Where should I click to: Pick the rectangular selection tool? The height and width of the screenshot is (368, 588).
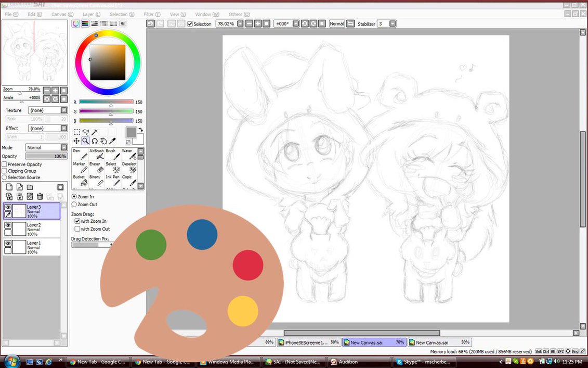coord(76,132)
